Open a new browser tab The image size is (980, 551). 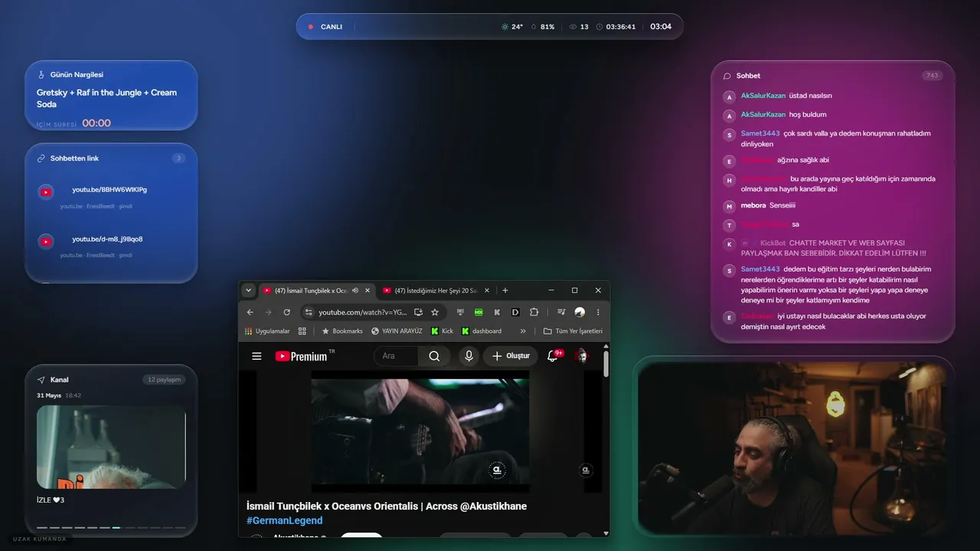(x=505, y=291)
